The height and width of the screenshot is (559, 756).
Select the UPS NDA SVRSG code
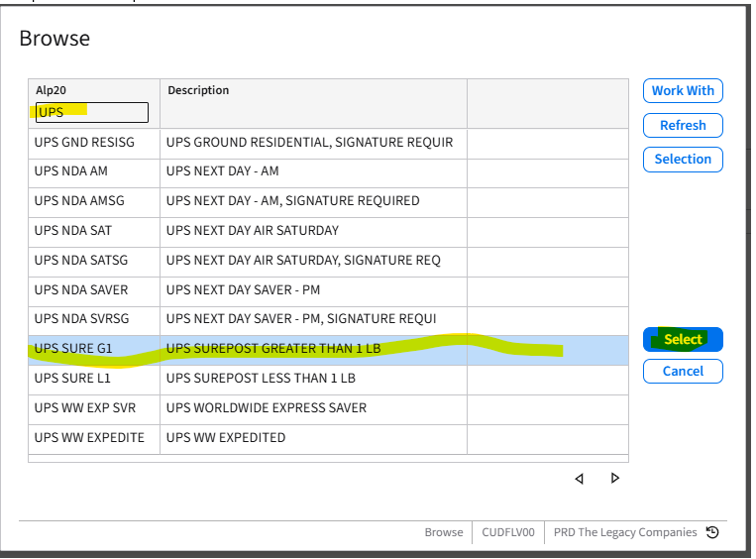[x=81, y=319]
